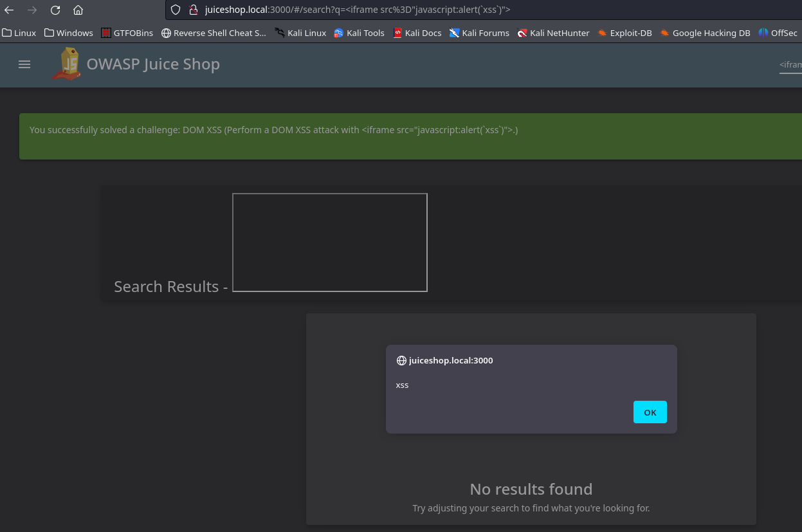The width and height of the screenshot is (802, 532).
Task: Open the GTFOBins bookmark
Action: coord(126,33)
